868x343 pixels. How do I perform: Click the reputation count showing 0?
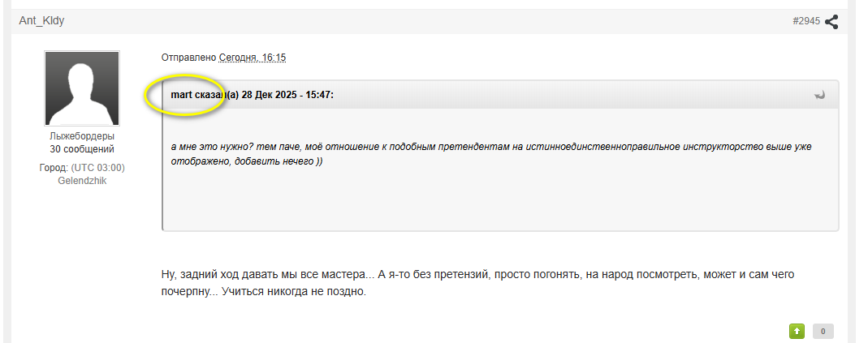tap(823, 331)
